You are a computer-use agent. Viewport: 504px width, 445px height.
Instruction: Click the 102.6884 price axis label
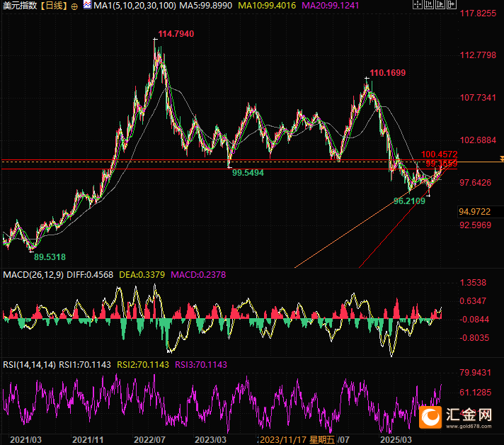[478, 140]
